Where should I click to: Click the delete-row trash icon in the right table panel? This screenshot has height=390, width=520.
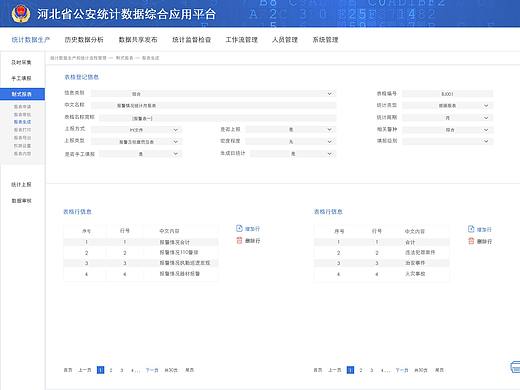tap(471, 241)
